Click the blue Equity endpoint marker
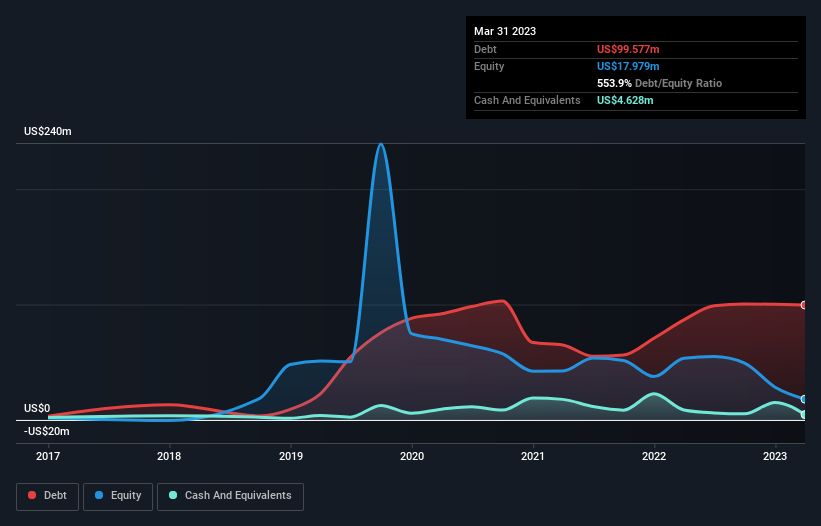Image resolution: width=821 pixels, height=526 pixels. tap(804, 399)
